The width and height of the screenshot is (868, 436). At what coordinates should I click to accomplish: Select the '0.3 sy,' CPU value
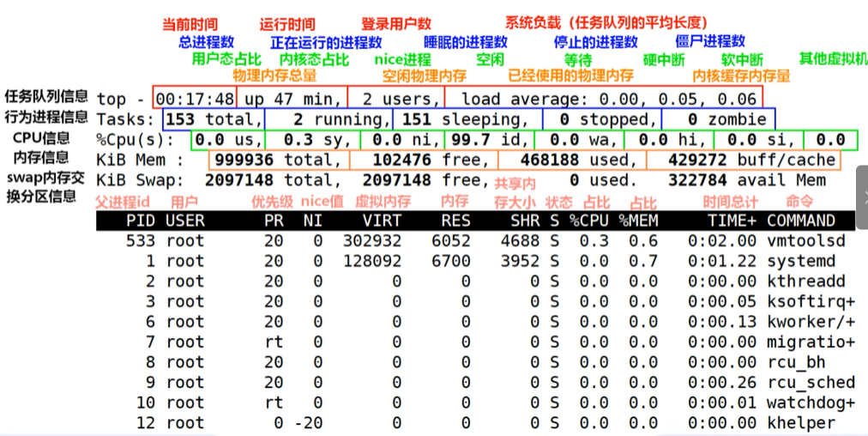tap(317, 140)
